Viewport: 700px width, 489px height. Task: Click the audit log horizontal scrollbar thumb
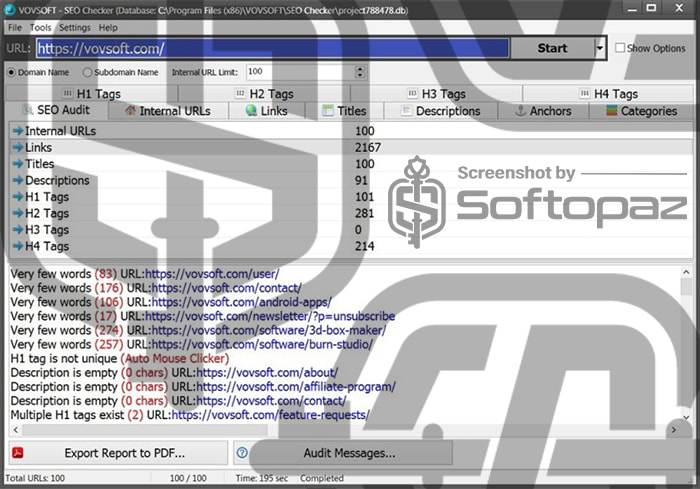(145, 430)
